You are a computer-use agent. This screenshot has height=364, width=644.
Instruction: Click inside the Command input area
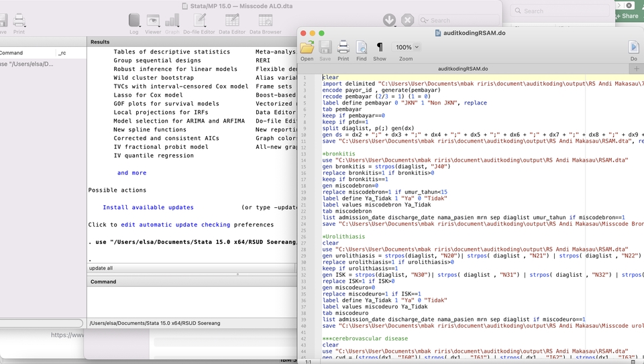[191, 300]
